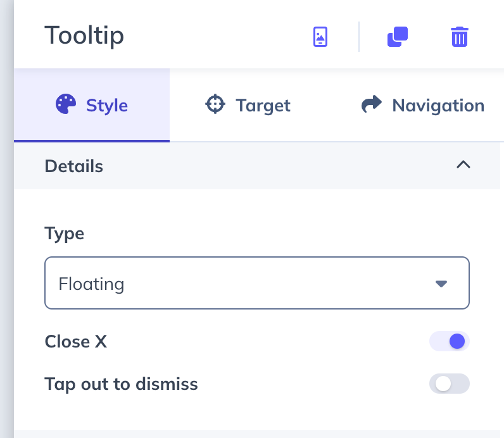Disable the Close X toggle
Viewport: 504px width, 438px height.
coord(450,342)
